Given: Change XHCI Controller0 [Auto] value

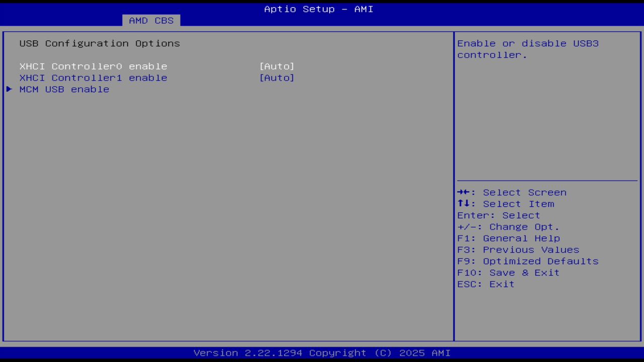Looking at the screenshot, I should pyautogui.click(x=277, y=66).
